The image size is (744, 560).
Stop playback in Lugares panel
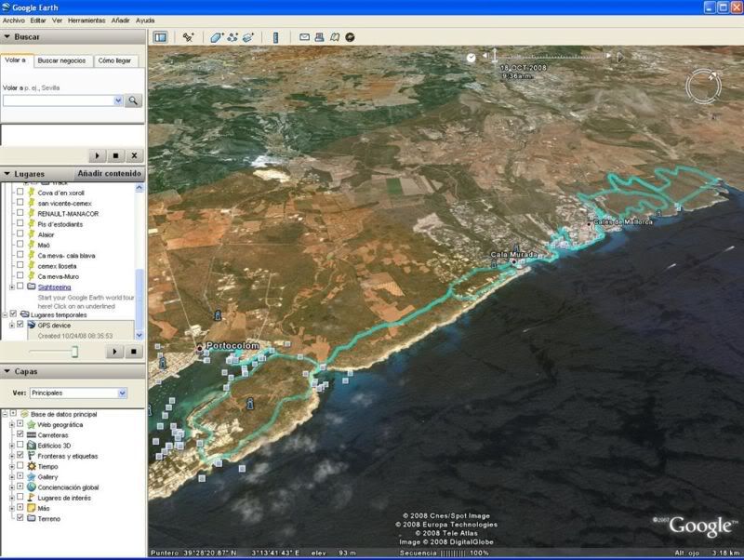pos(134,352)
